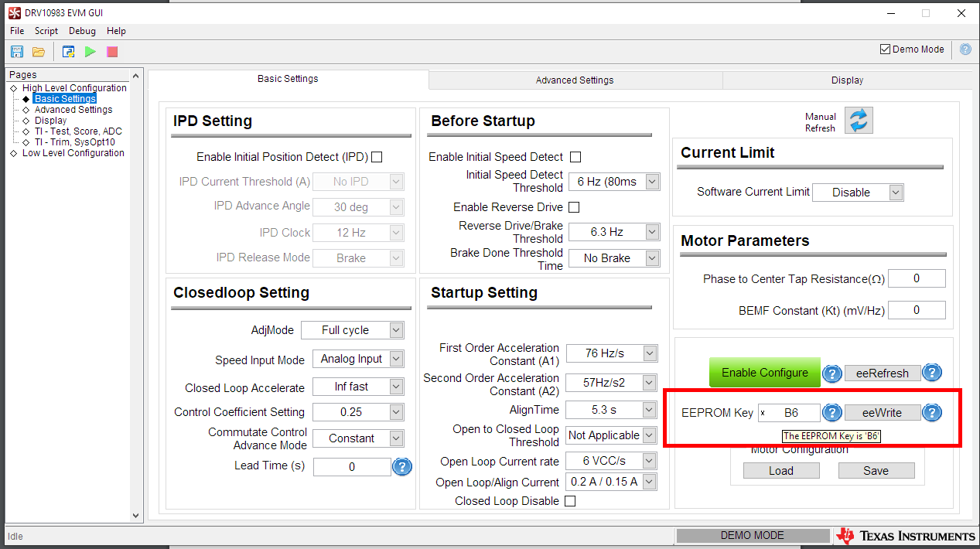The image size is (980, 549).
Task: Click the Save floppy disk toolbar icon
Action: coord(17,52)
